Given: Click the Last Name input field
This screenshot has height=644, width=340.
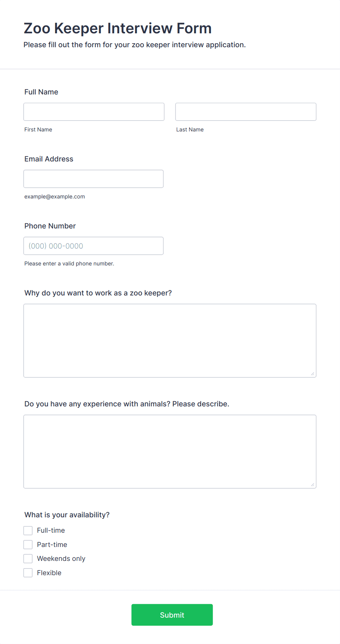Looking at the screenshot, I should pyautogui.click(x=246, y=112).
